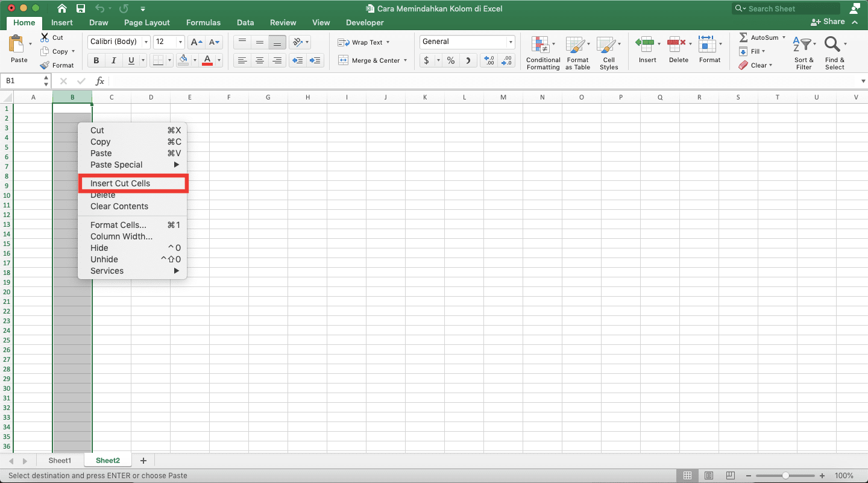868x483 pixels.
Task: Select Paste Special in context menu
Action: tap(133, 165)
